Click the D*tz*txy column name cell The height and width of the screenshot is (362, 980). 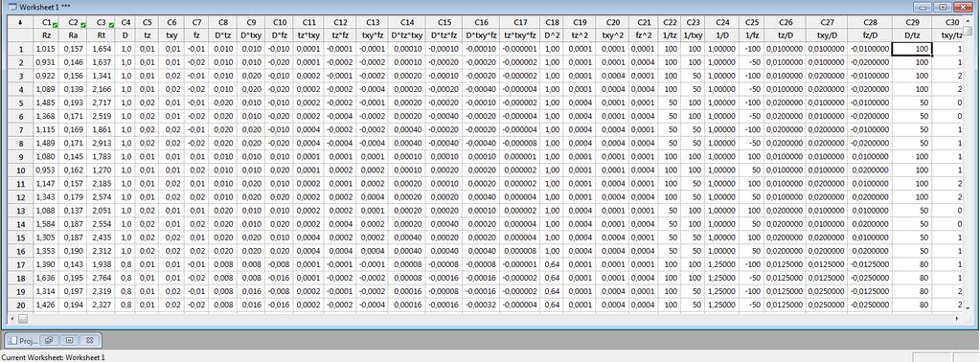pos(407,36)
